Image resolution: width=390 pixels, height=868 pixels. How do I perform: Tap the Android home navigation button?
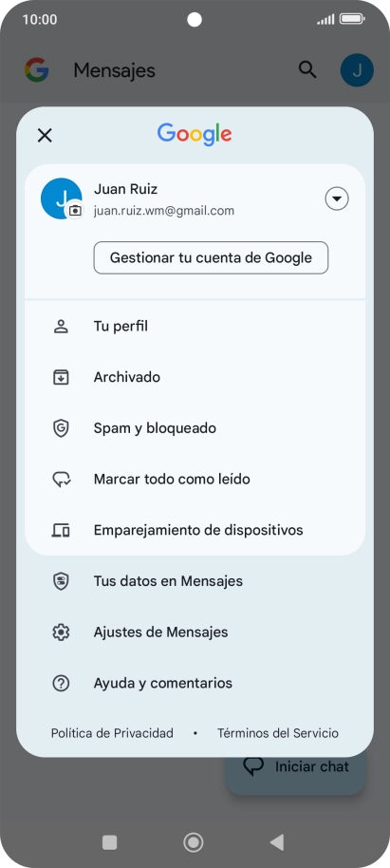tap(194, 842)
